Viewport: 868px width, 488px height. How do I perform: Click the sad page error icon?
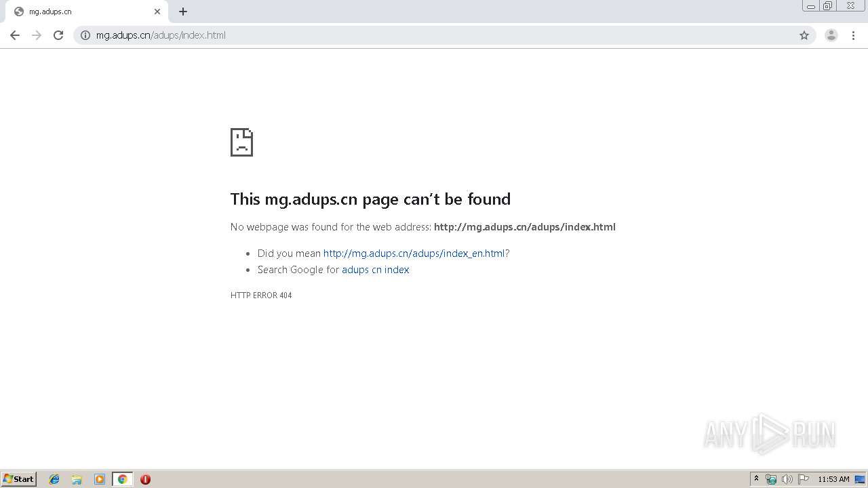tap(241, 142)
